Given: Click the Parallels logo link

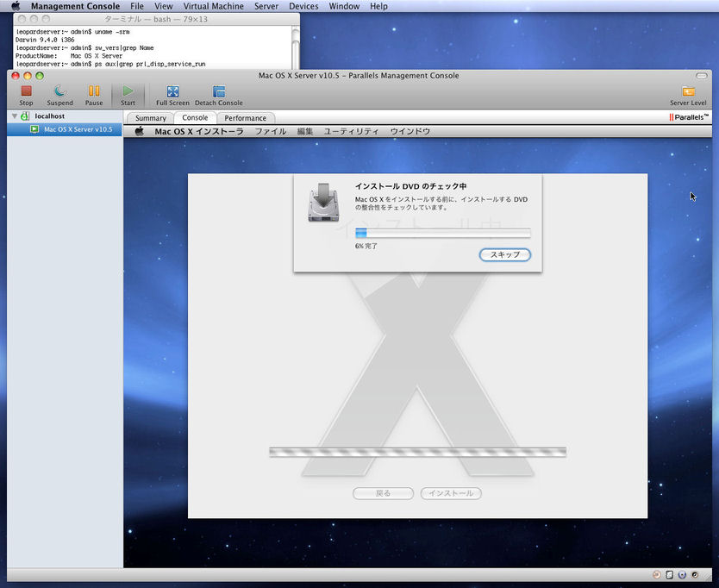Looking at the screenshot, I should tap(689, 117).
